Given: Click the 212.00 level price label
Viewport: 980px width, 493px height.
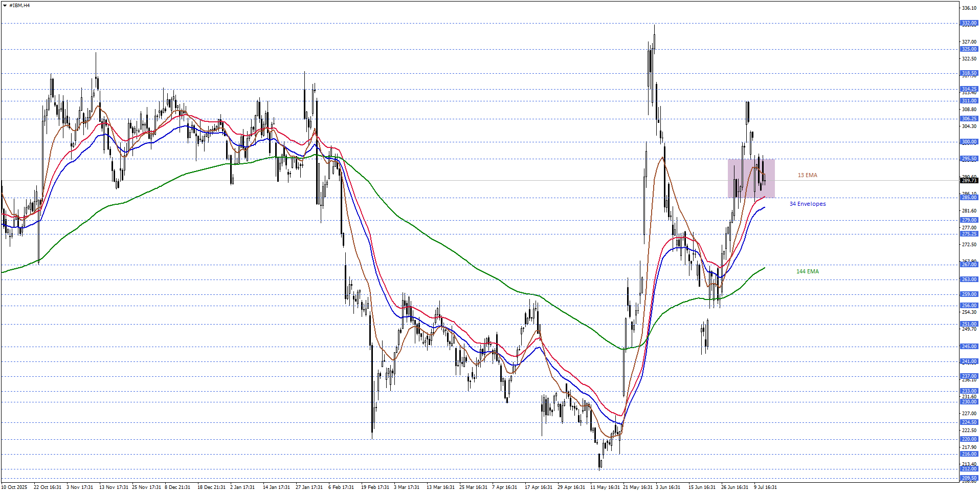Looking at the screenshot, I should pyautogui.click(x=969, y=469).
